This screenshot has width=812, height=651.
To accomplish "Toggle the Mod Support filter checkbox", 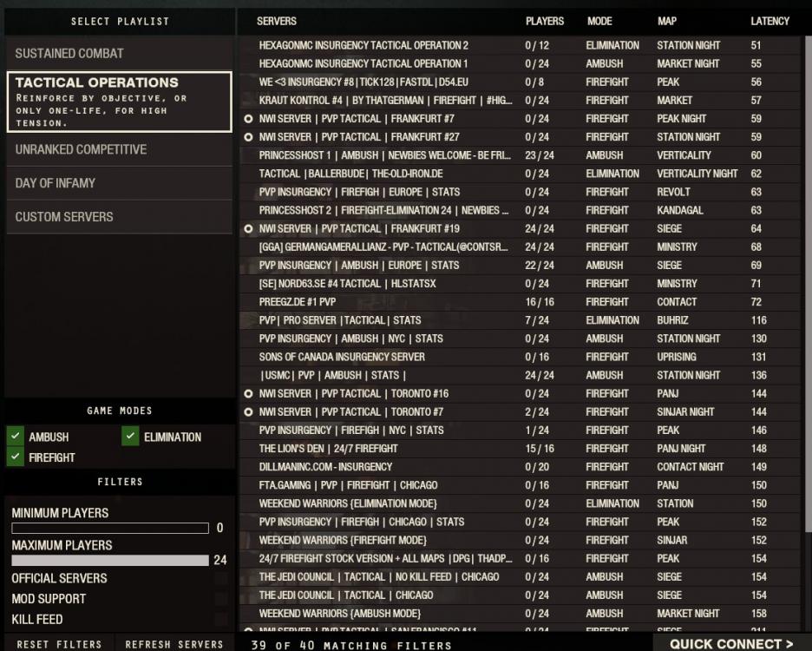I will (221, 599).
